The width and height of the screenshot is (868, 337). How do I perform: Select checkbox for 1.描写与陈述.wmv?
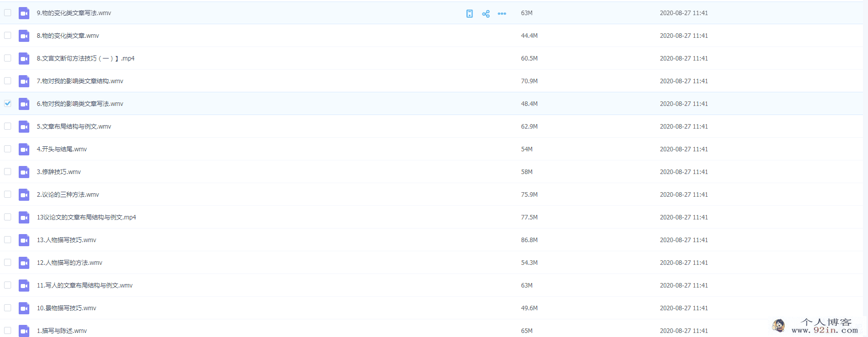coord(8,330)
